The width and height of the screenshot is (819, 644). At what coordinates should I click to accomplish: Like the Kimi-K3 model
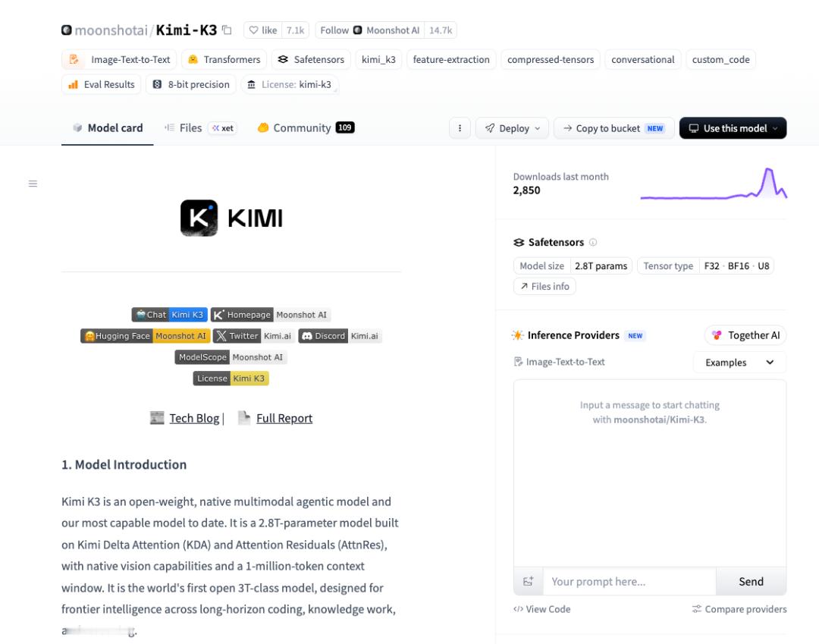262,30
